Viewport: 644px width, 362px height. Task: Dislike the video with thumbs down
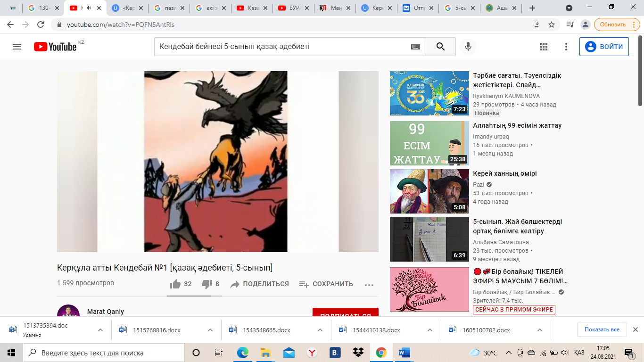pyautogui.click(x=206, y=284)
